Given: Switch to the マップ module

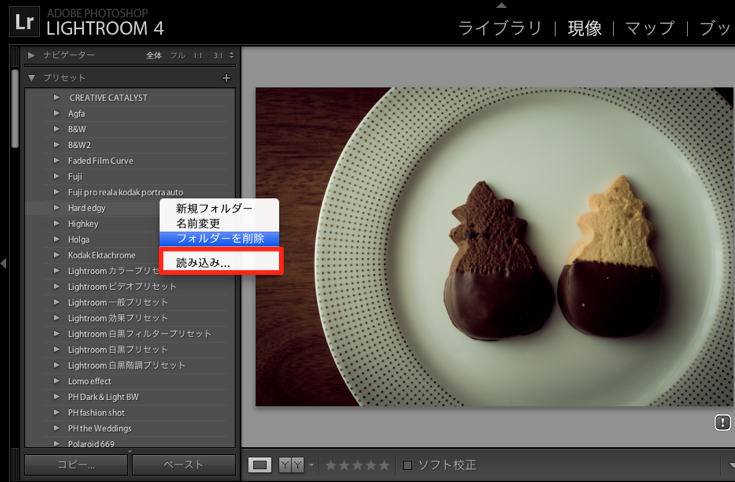Looking at the screenshot, I should [650, 28].
